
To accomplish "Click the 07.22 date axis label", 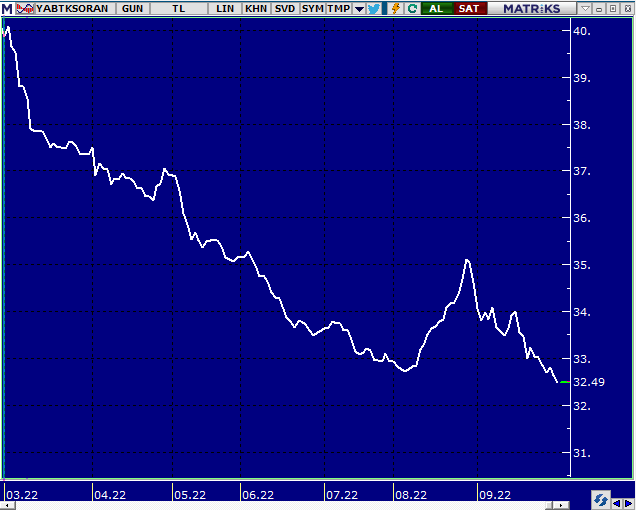I will coord(342,495).
